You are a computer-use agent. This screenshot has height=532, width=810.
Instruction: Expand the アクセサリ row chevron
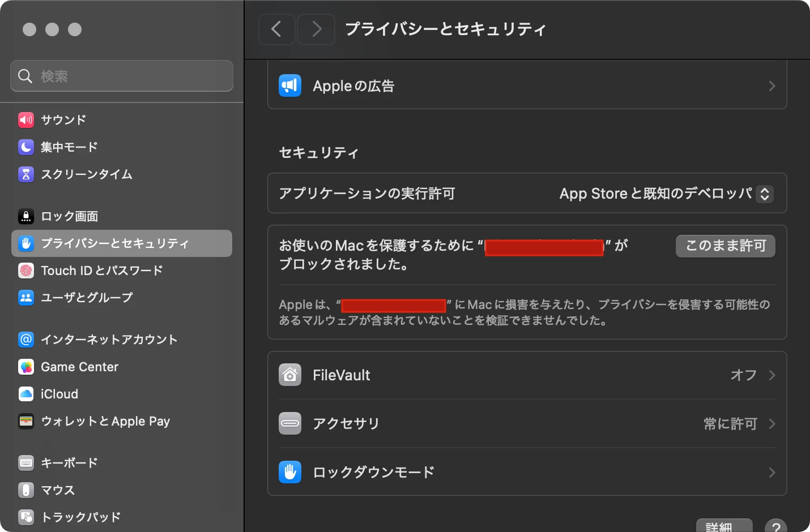(772, 423)
